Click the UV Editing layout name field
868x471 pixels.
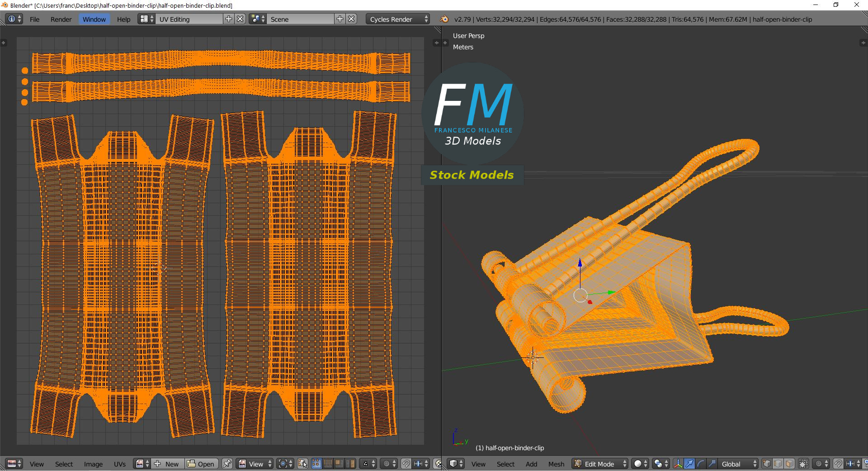coord(190,19)
